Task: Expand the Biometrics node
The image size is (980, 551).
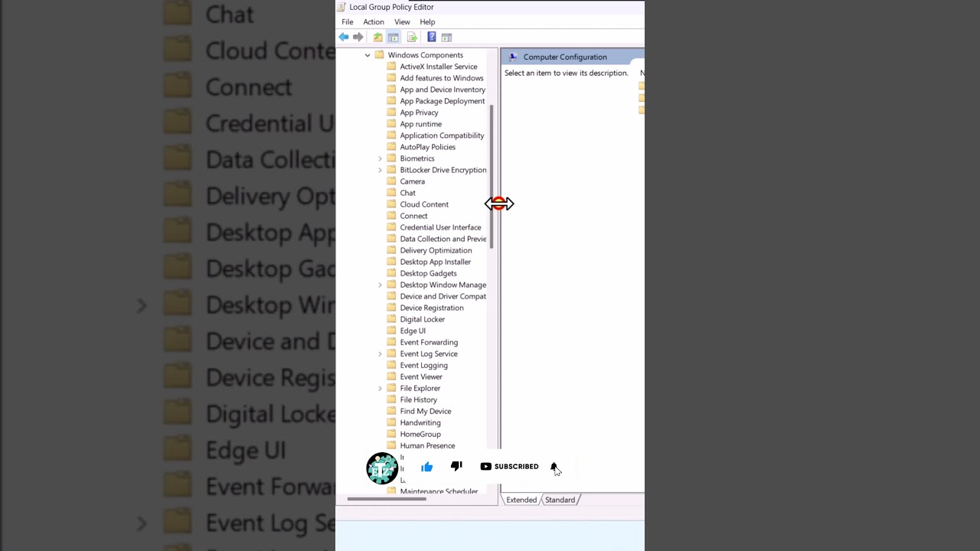Action: click(x=380, y=158)
